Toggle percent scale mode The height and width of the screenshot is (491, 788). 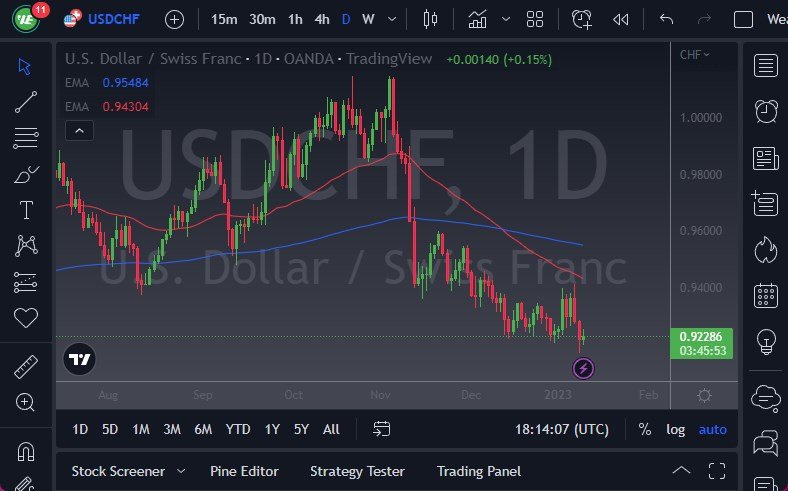click(645, 430)
